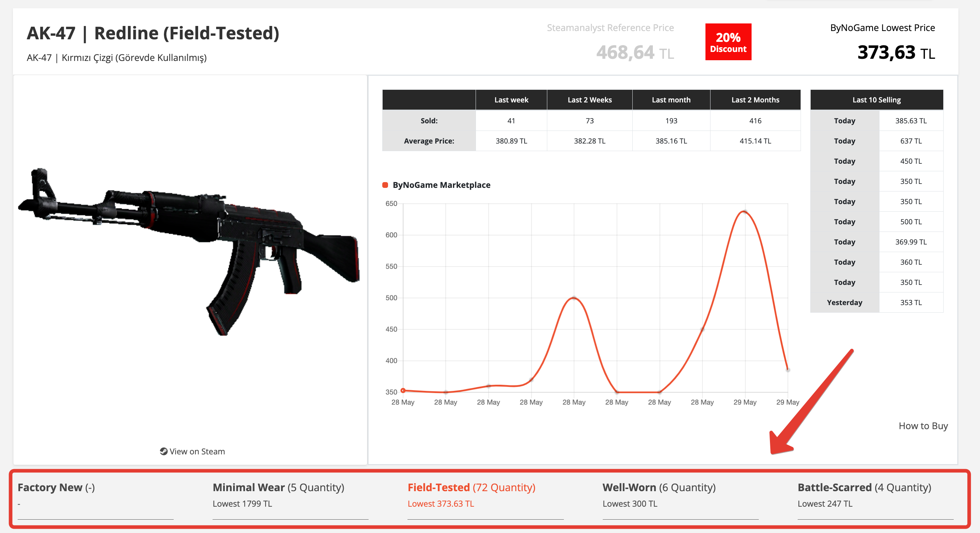Click the Last month column header
The height and width of the screenshot is (533, 980).
(671, 100)
